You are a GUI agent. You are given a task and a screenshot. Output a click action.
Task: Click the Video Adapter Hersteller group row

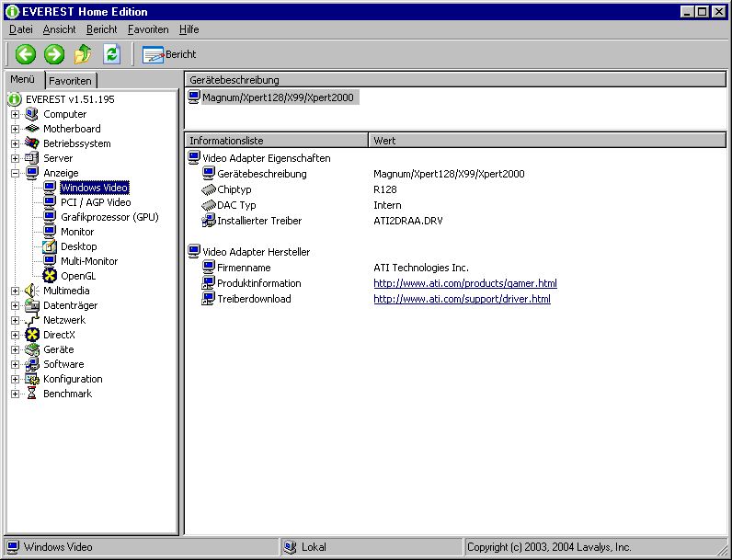[x=256, y=252]
